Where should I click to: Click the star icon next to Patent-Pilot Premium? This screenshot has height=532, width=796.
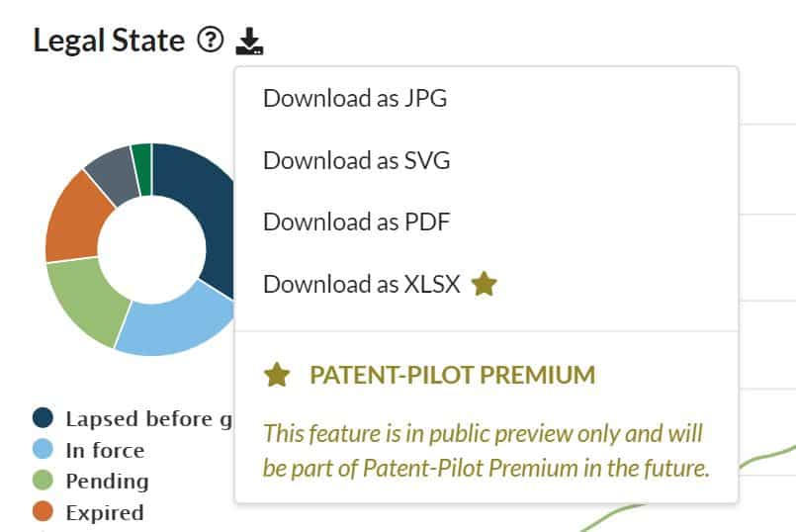click(277, 375)
